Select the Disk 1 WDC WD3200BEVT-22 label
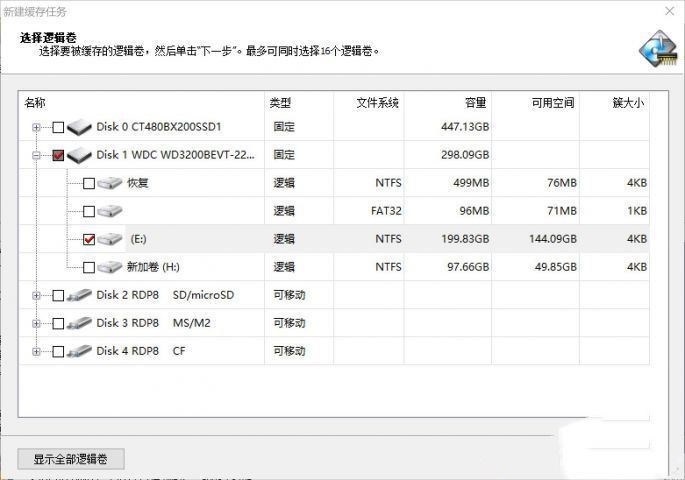Image resolution: width=685 pixels, height=480 pixels. click(x=175, y=155)
